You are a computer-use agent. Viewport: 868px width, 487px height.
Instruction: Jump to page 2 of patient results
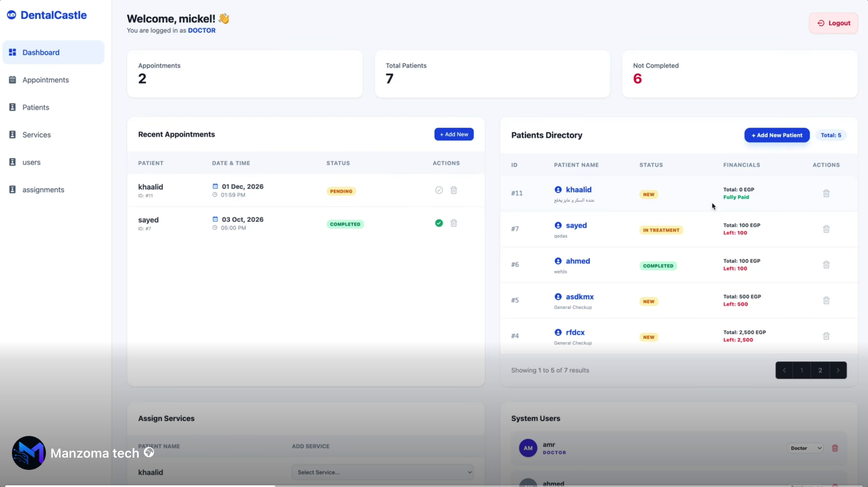coord(820,370)
